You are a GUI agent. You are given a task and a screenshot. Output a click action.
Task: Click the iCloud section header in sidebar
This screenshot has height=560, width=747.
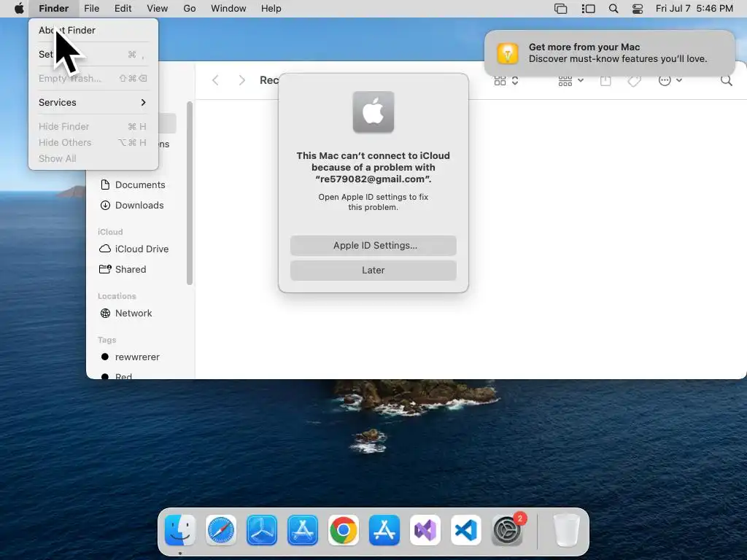pyautogui.click(x=110, y=232)
